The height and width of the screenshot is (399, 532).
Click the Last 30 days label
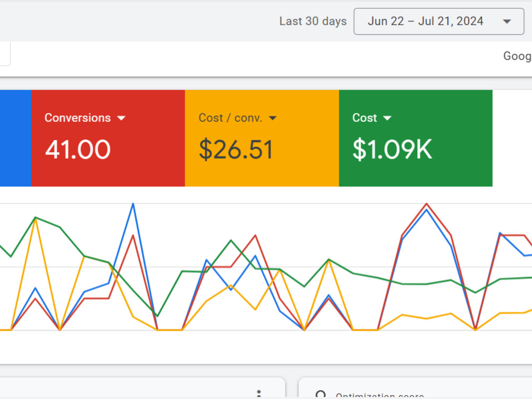(313, 21)
